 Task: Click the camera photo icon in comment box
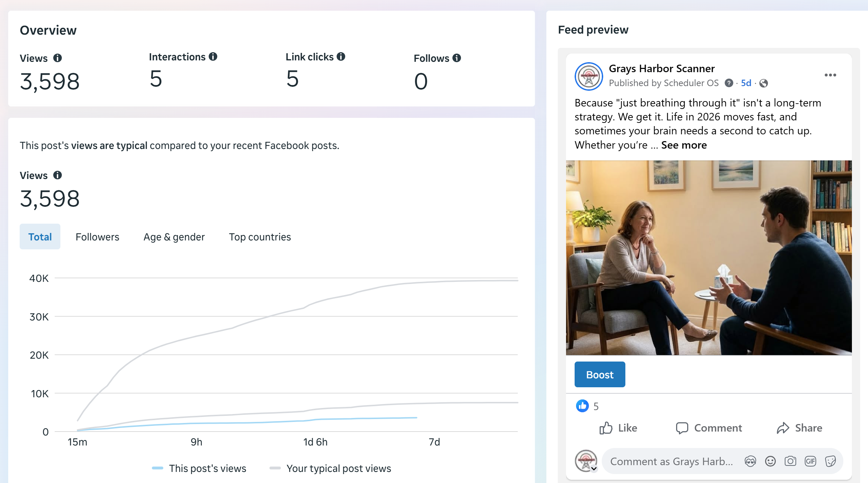(790, 461)
